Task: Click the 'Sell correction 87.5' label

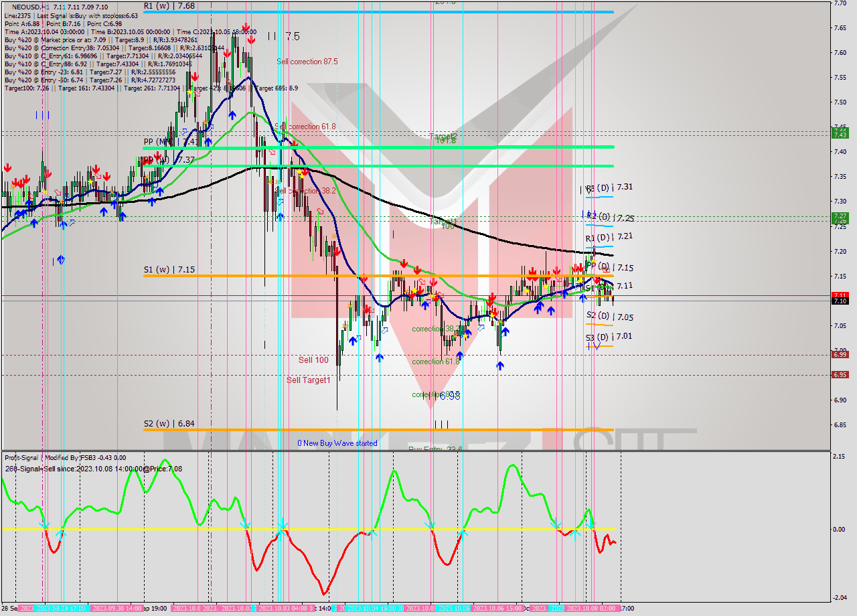Action: tap(307, 62)
